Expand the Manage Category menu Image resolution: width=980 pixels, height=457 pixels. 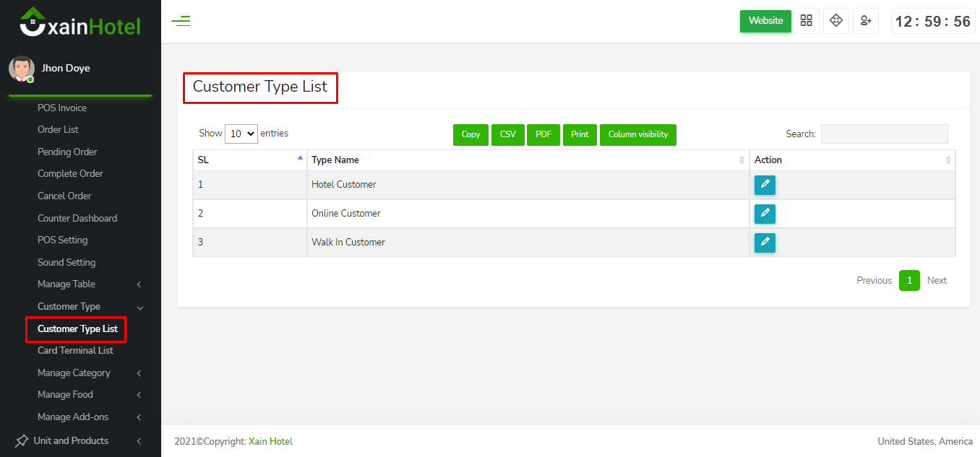pyautogui.click(x=87, y=373)
